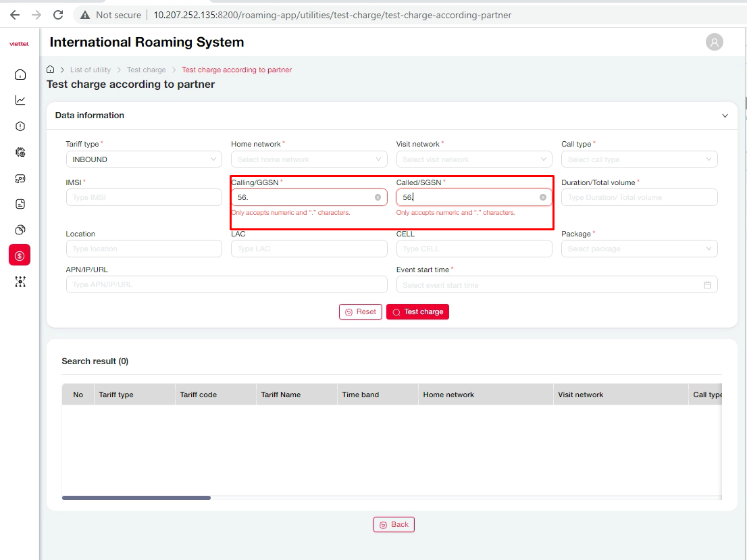Screen dimensions: 747x560
Task: Open the line chart icon in sidebar
Action: point(20,100)
